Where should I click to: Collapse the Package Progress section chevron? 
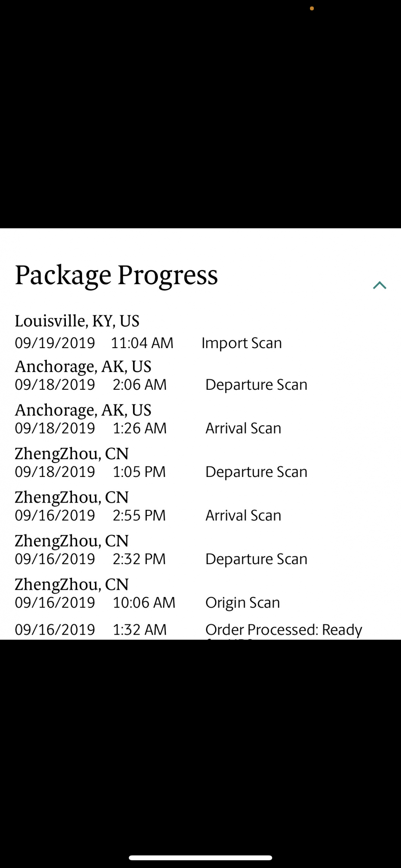tap(379, 285)
